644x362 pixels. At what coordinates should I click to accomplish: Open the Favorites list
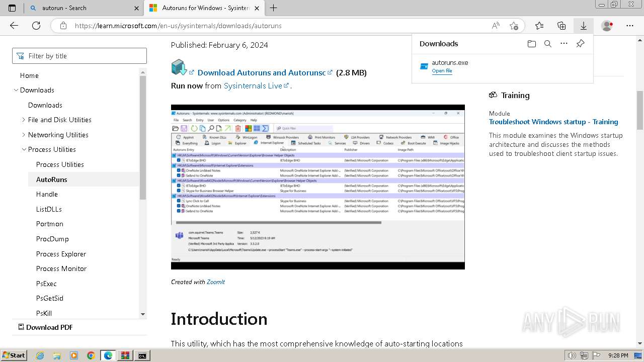coord(539,26)
